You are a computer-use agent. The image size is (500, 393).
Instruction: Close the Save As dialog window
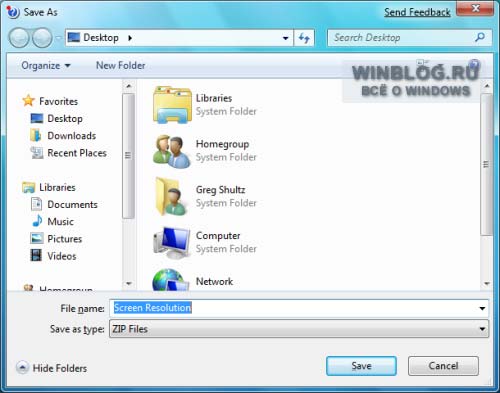pyautogui.click(x=475, y=8)
